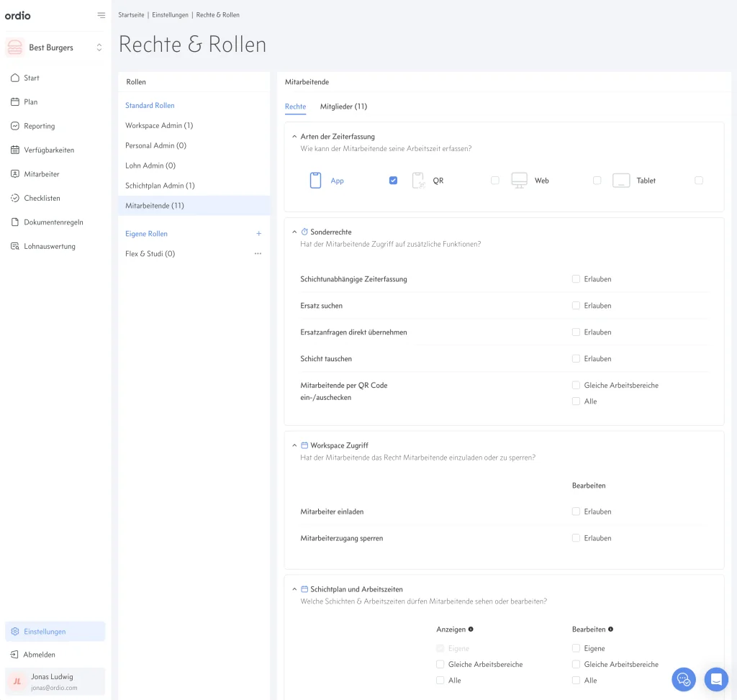This screenshot has height=700, width=737.
Task: Collapse the Workspace Zugriff section
Action: (294, 445)
